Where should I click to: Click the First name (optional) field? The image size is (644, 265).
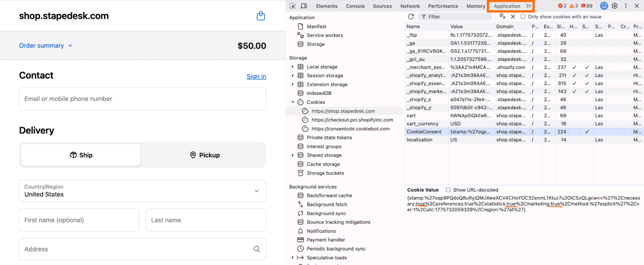point(79,220)
